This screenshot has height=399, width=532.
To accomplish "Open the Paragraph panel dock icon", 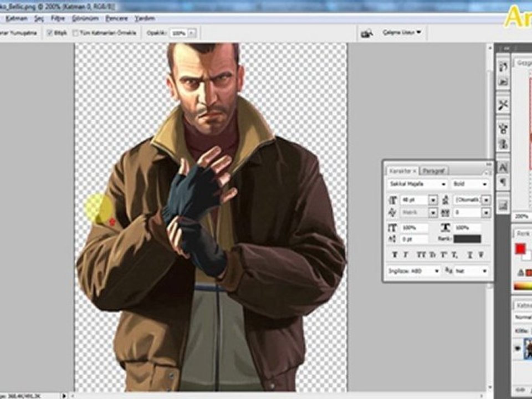I will pos(503,182).
